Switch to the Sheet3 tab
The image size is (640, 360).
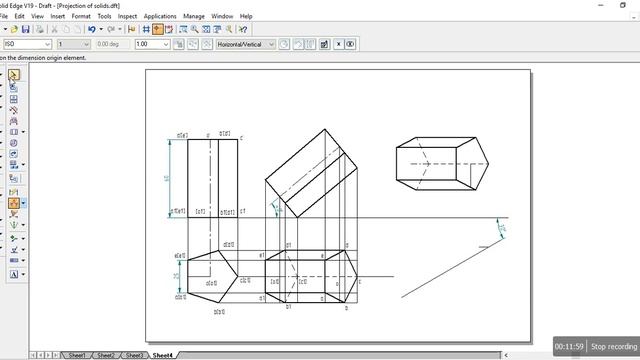(134, 356)
